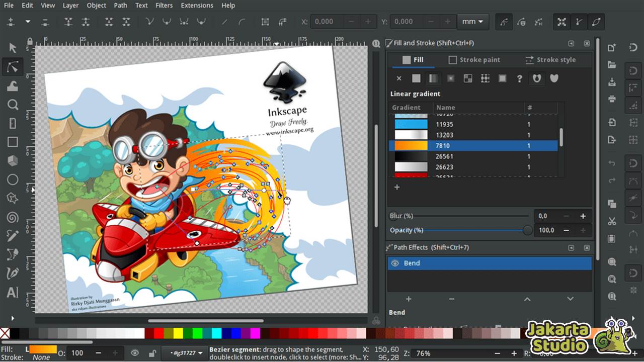The height and width of the screenshot is (362, 644).
Task: Click the Print document icon
Action: click(612, 99)
